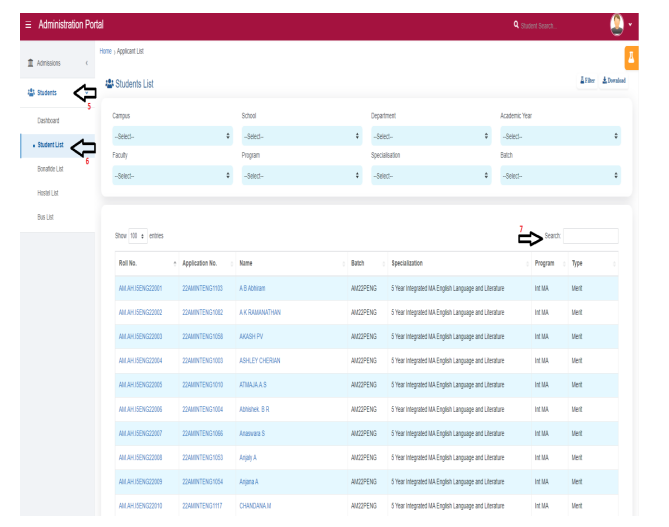Expand the Academic Year dropdown

[x=559, y=136]
